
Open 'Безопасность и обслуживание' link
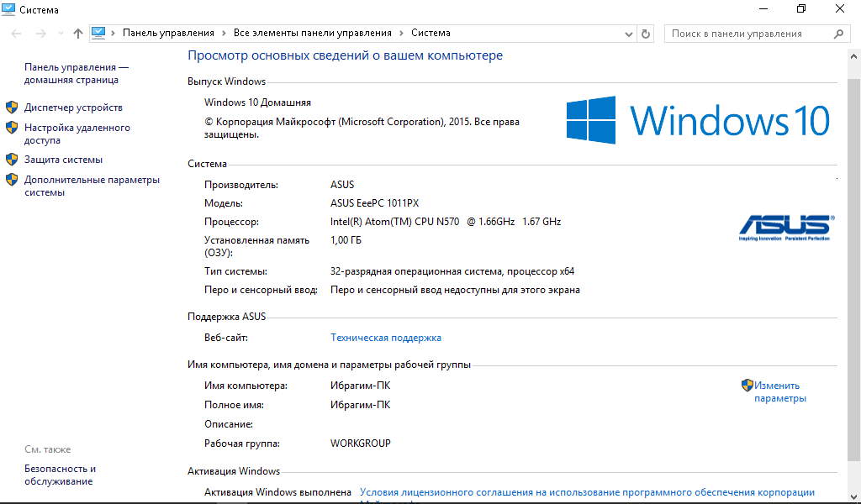click(60, 475)
